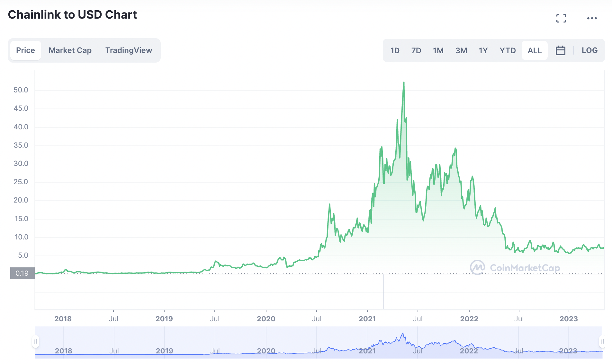
Task: Click the 35.0 y-axis label
Action: click(21, 145)
